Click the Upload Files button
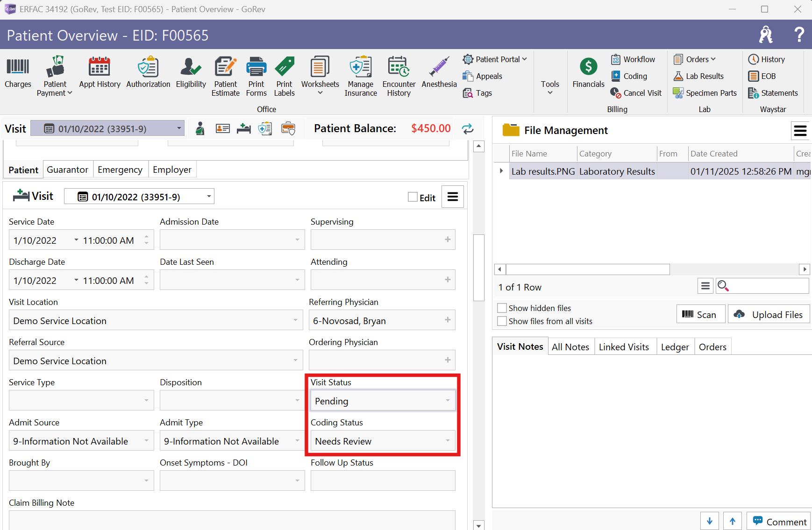This screenshot has width=812, height=530. point(769,314)
